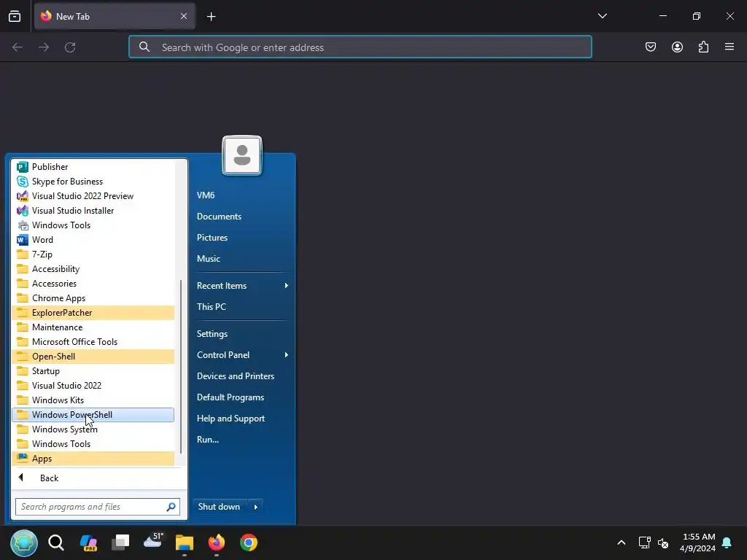Open the Chrome Apps folder
This screenshot has height=560, width=747.
coord(93,298)
